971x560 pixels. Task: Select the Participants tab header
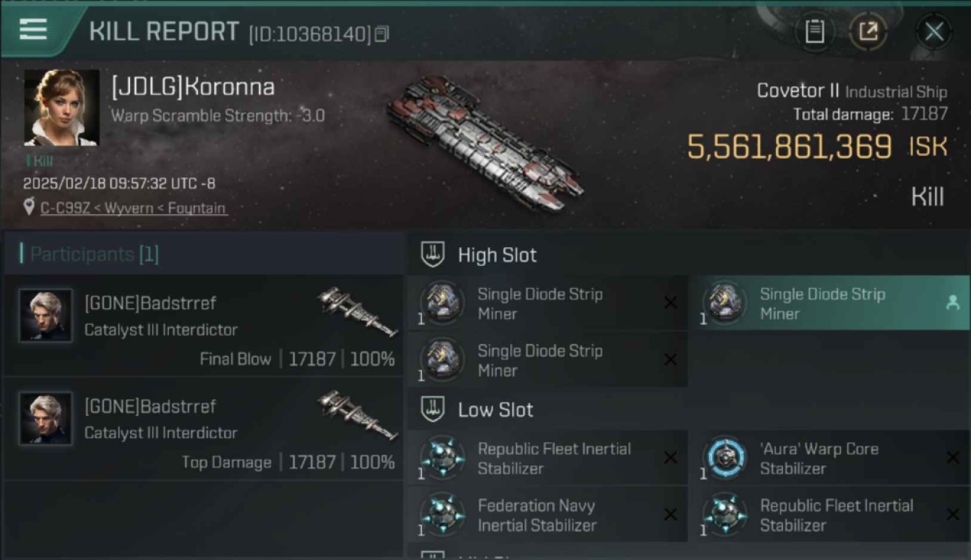coord(90,254)
